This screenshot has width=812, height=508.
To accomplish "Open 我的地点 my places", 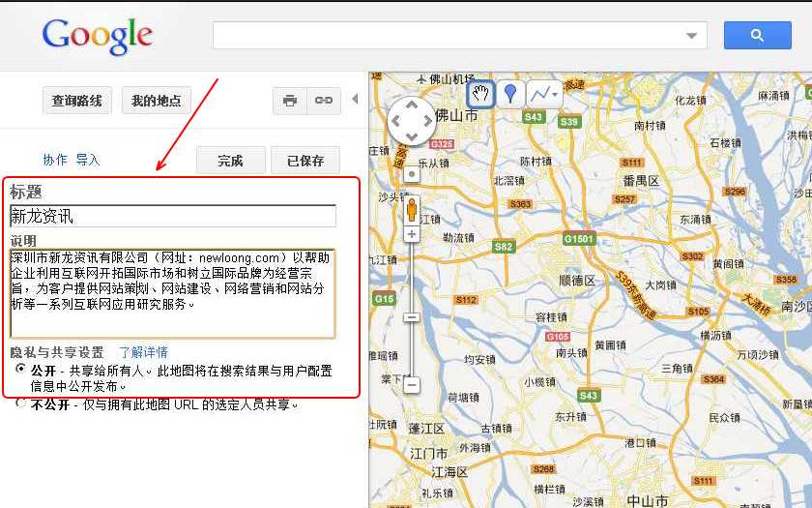I will click(157, 101).
